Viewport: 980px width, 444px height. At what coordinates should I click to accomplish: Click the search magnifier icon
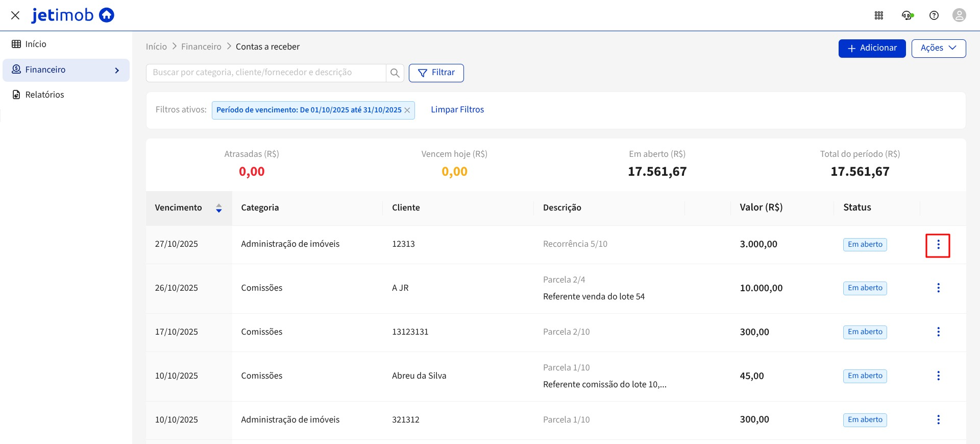[x=395, y=73]
